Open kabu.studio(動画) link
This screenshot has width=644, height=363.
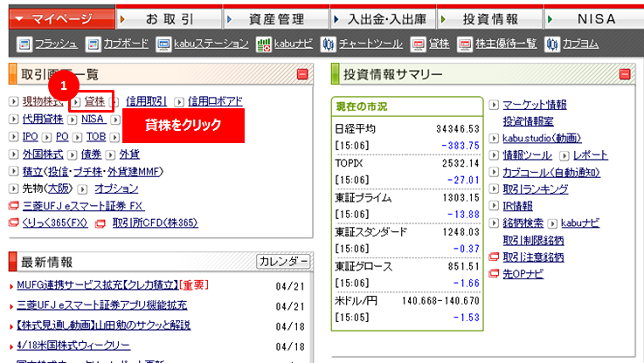click(542, 138)
